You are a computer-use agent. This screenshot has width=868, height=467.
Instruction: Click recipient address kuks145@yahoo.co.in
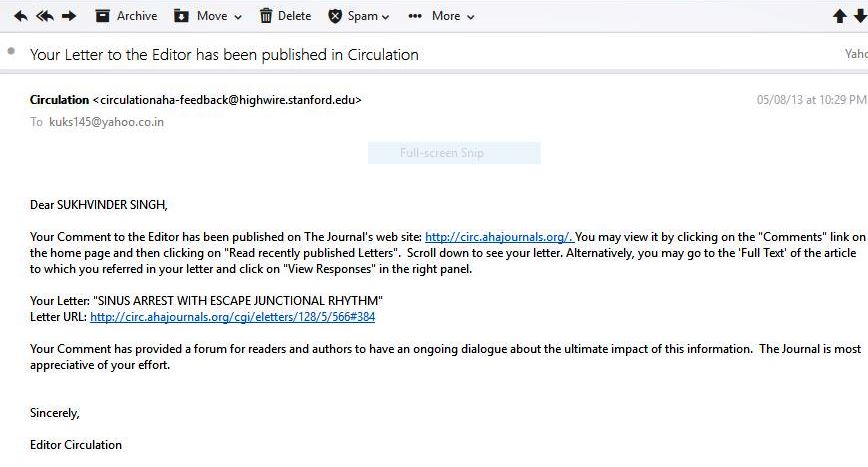click(106, 122)
